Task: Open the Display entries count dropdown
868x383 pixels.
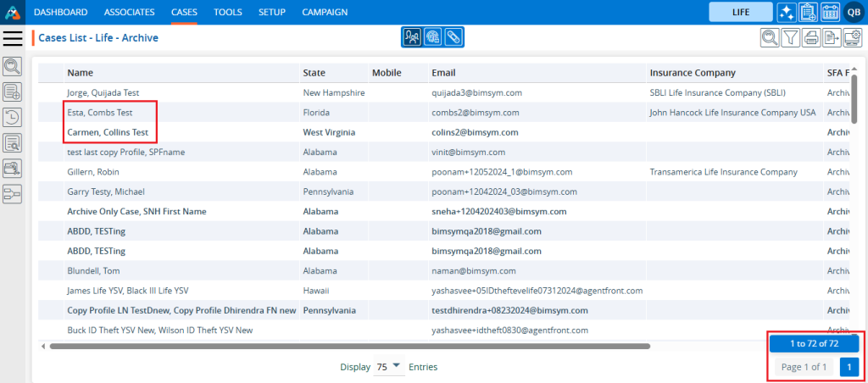Action: click(389, 367)
